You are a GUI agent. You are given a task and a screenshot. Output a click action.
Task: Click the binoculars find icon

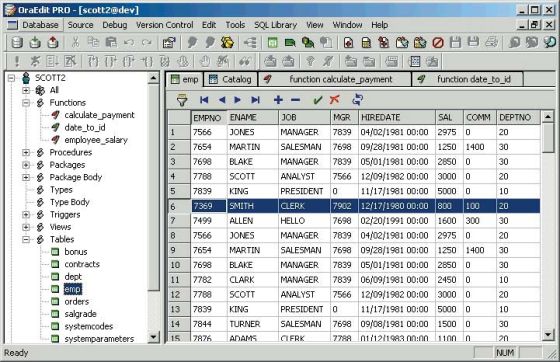245,61
